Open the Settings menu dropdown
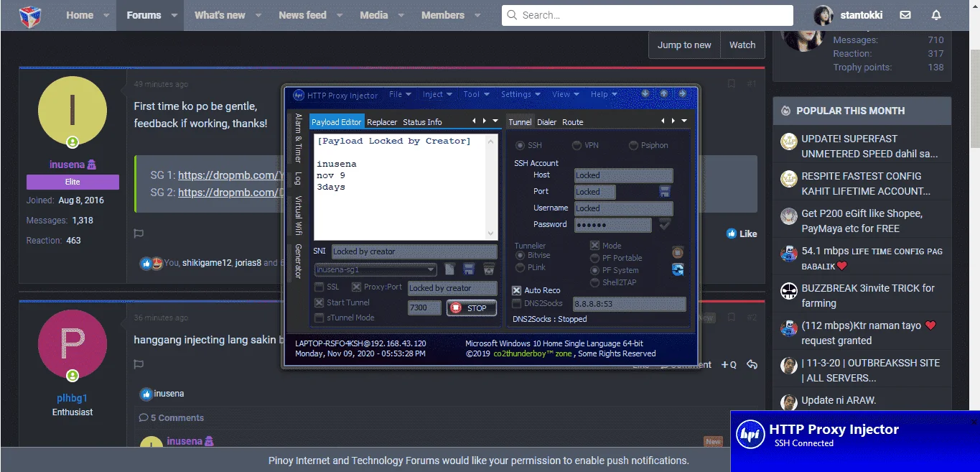Viewport: 980px width, 472px height. click(521, 94)
